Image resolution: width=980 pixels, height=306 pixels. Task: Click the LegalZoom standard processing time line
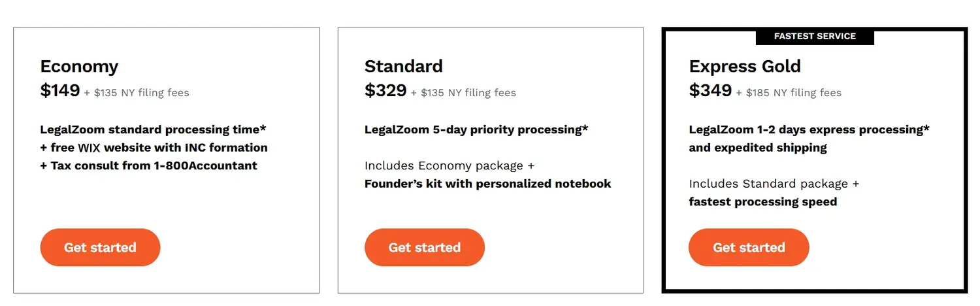coord(153,129)
